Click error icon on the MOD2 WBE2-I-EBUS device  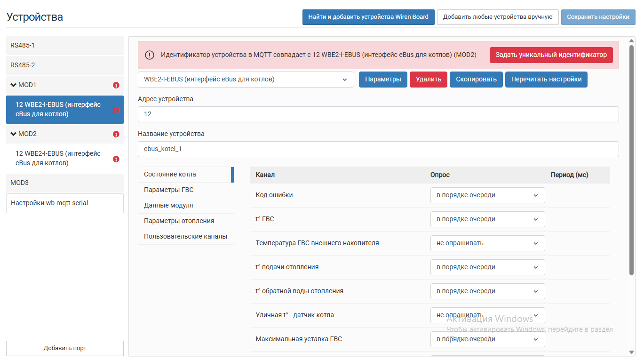[116, 159]
